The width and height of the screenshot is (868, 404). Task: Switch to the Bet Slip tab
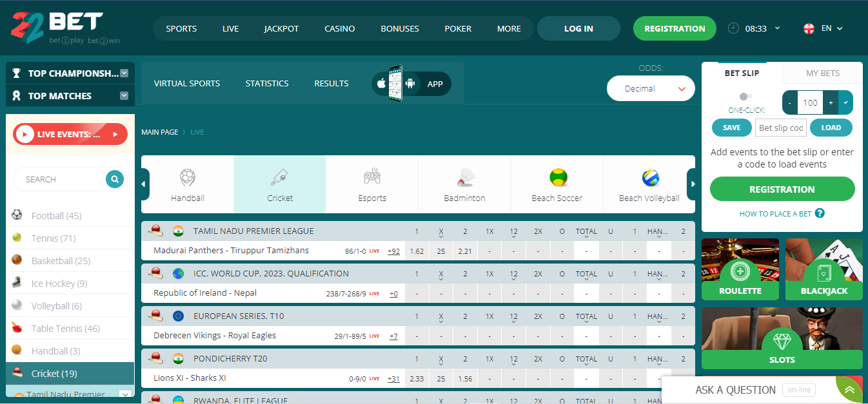point(742,73)
